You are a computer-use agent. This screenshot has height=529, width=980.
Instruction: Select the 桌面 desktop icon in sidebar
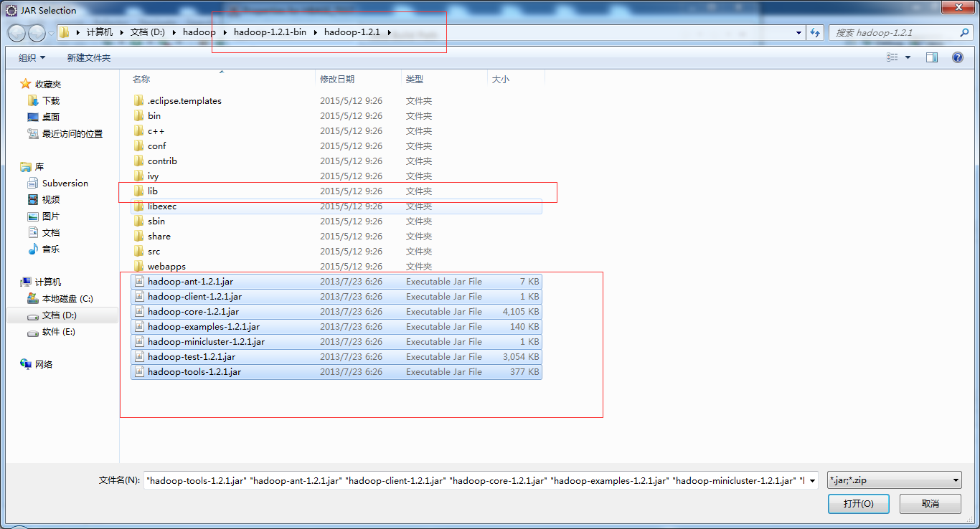pos(32,117)
